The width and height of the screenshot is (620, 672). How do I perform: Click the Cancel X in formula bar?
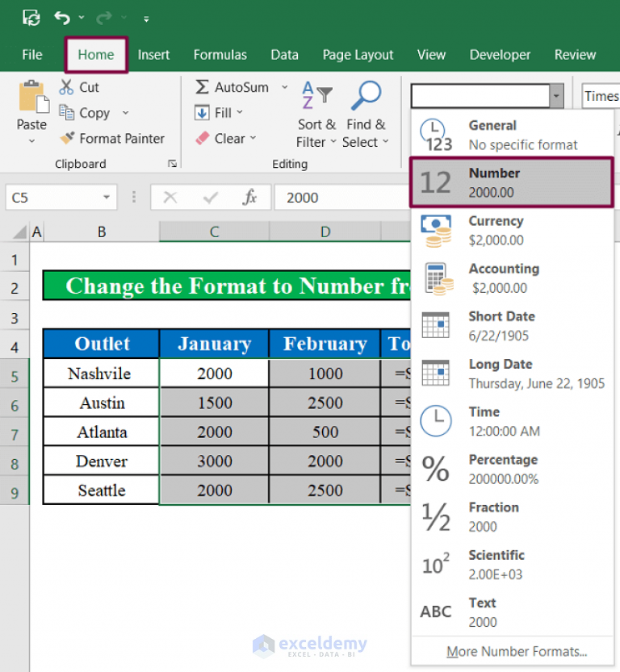pyautogui.click(x=170, y=198)
